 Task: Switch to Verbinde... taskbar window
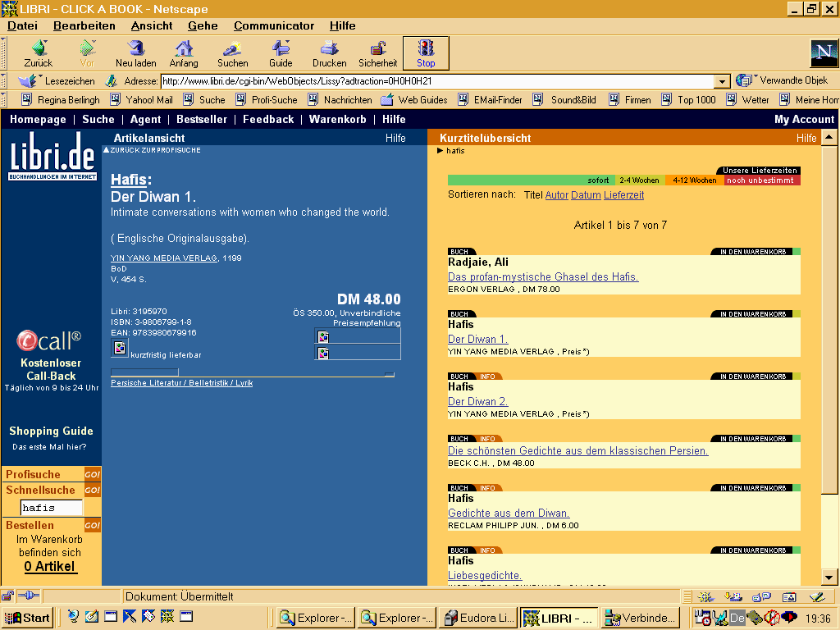click(641, 618)
